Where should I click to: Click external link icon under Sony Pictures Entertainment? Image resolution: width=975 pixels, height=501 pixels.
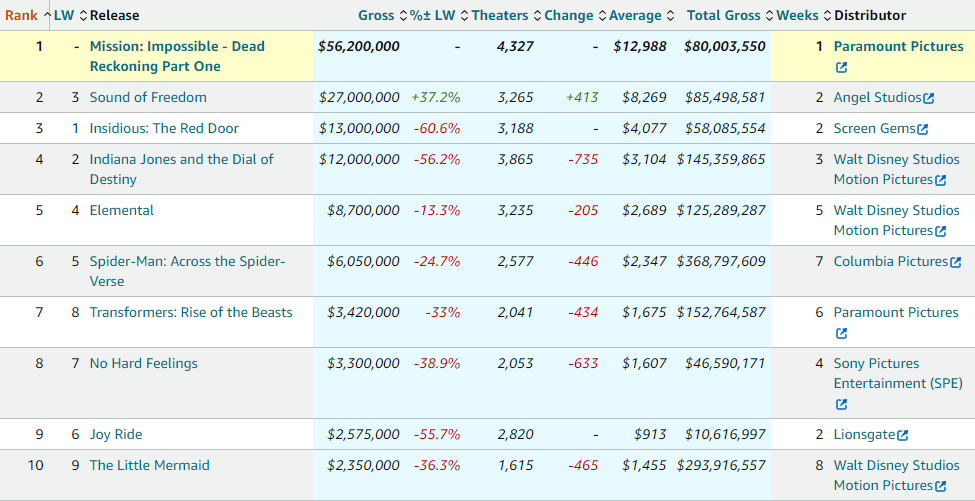coord(841,404)
